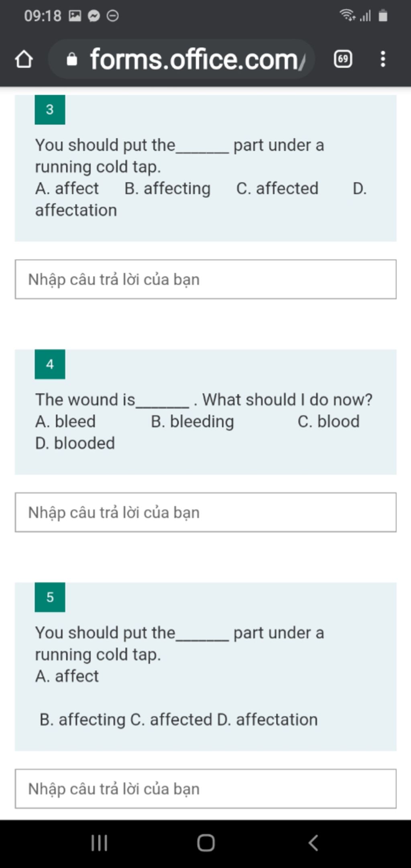Tap the Messenger notification icon

(x=94, y=16)
